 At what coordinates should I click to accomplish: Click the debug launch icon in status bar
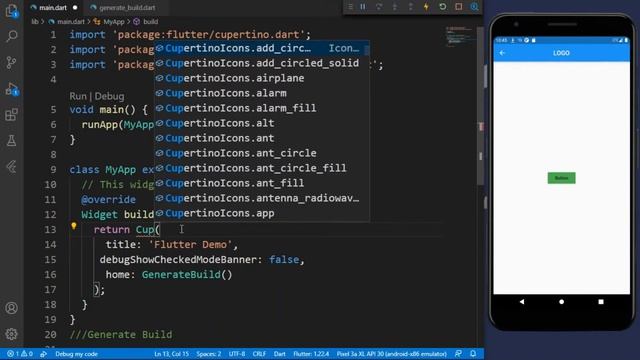[x=43, y=354]
